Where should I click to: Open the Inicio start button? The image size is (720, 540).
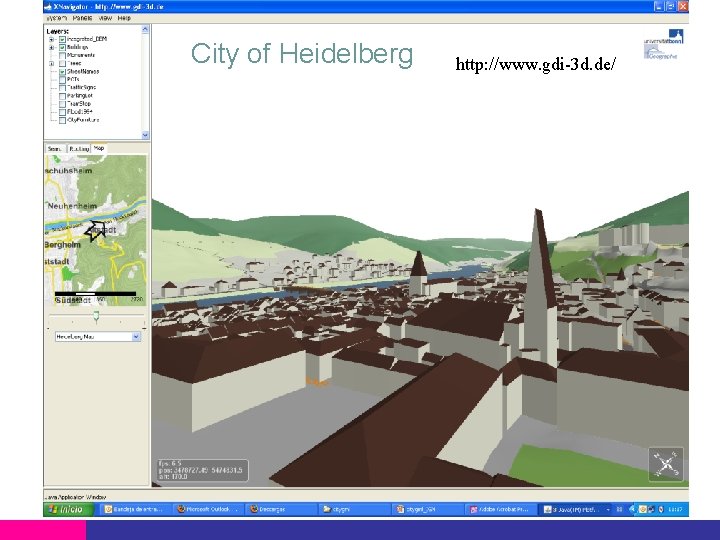[x=69, y=509]
